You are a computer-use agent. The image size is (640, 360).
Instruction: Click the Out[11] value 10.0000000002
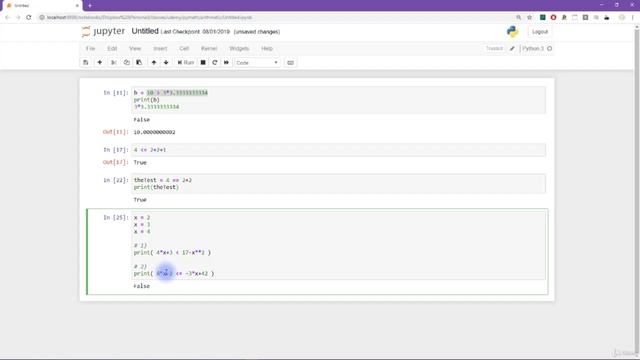click(x=154, y=132)
